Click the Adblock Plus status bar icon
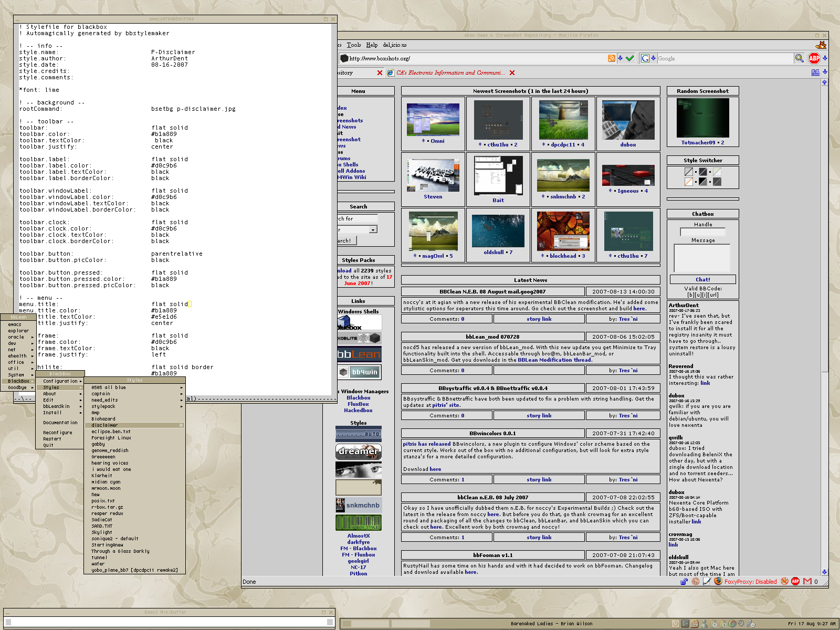840x630 pixels. [x=795, y=581]
